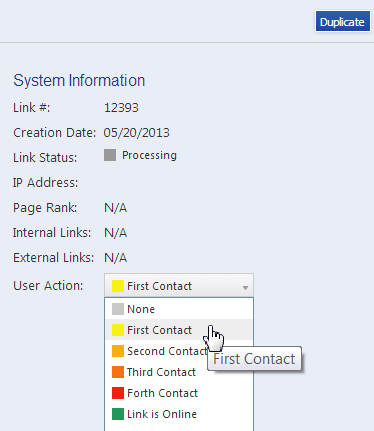Click the yellow swatch in User Action combo box

pyautogui.click(x=118, y=286)
